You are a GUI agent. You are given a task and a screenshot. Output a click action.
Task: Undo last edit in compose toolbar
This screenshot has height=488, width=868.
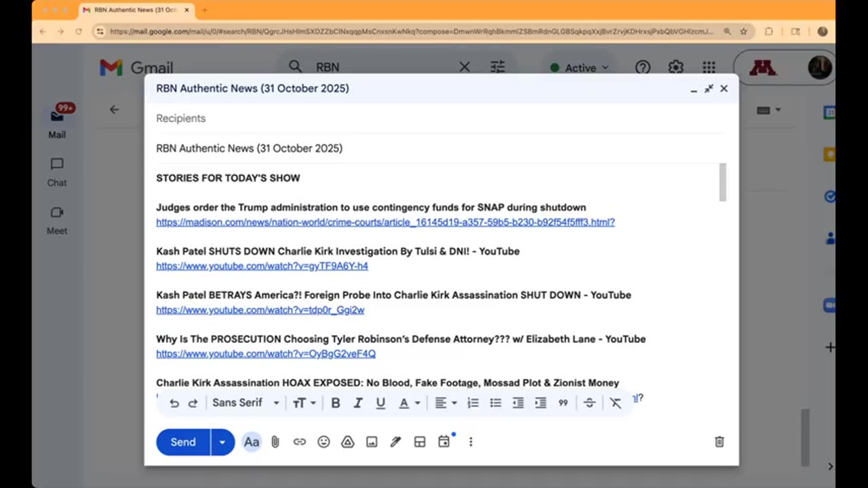coord(174,403)
